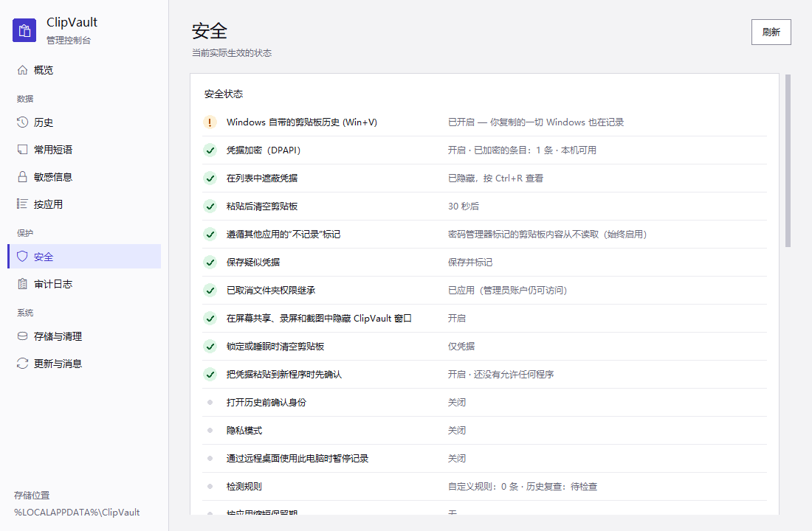Click the 保存疑似凭据 label
This screenshot has width=812, height=531.
tap(252, 262)
